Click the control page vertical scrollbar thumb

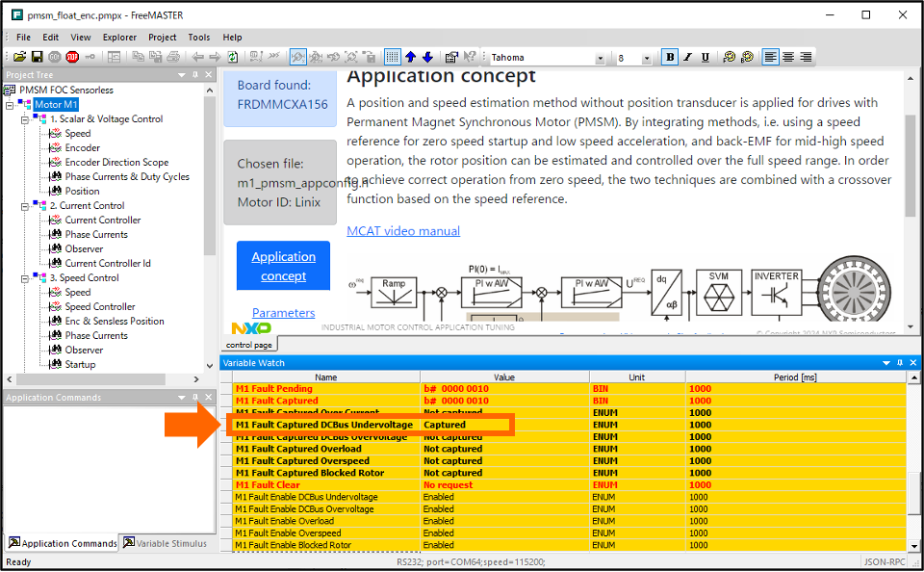tap(911, 164)
